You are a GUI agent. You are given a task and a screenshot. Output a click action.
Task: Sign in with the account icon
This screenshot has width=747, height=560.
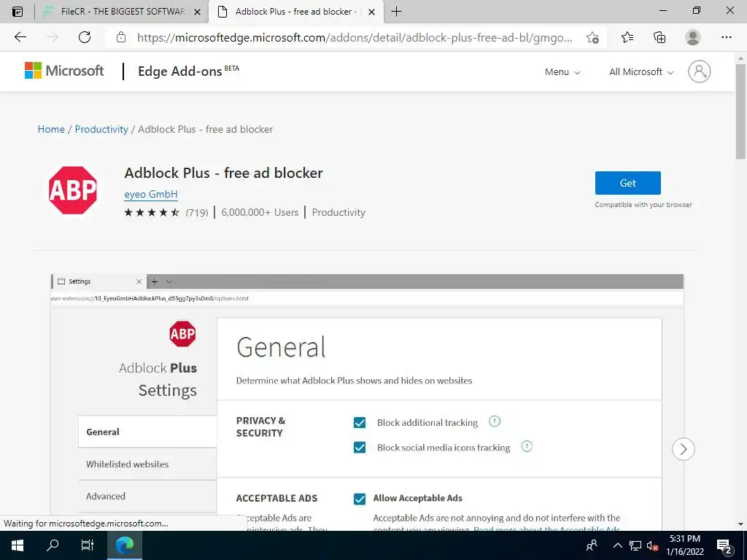click(x=700, y=71)
